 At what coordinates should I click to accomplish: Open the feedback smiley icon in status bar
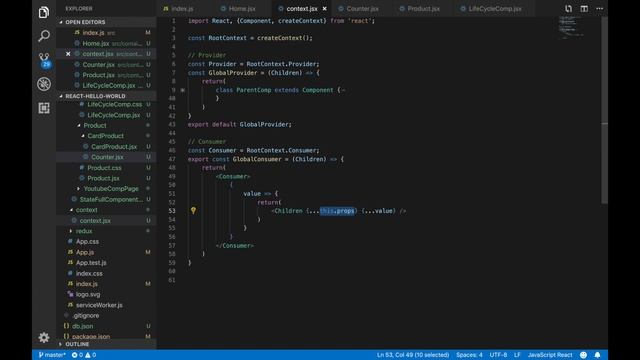tap(583, 355)
